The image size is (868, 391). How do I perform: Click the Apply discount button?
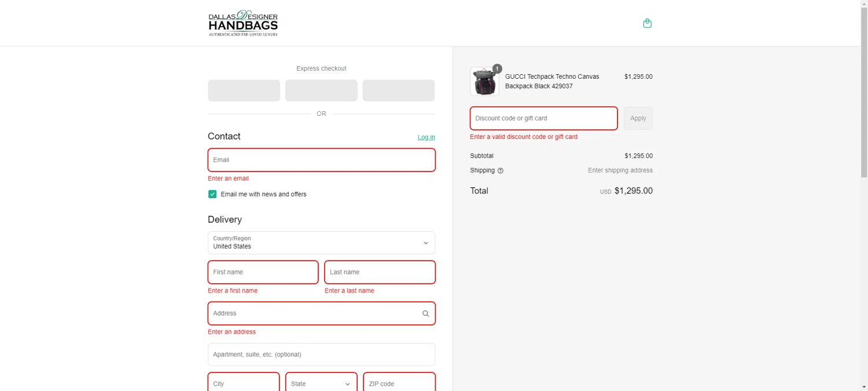tap(638, 118)
